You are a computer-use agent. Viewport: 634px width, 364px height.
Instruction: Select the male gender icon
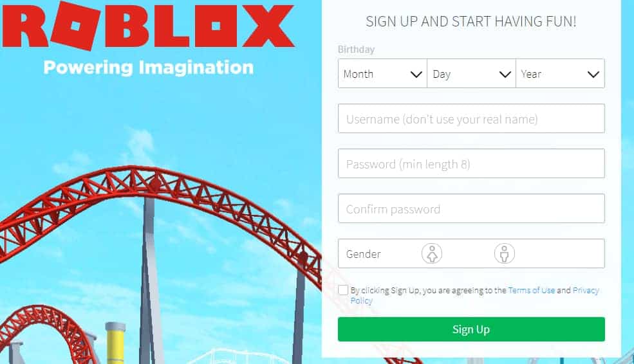[x=504, y=254]
